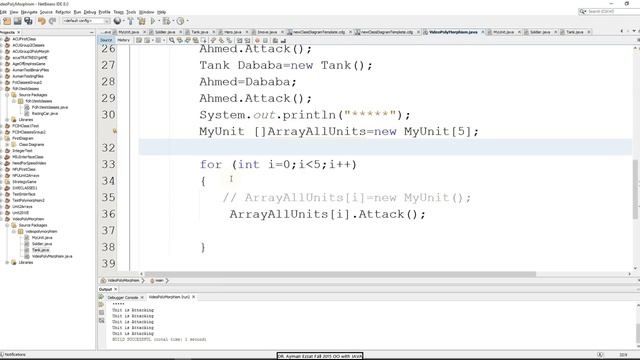This screenshot has height=360, width=640.
Task: Click the green Re-run icon in Output panel
Action: point(101,297)
